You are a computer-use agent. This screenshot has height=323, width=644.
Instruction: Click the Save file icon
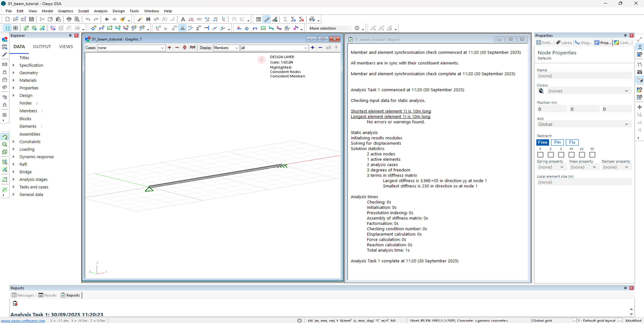(32, 19)
